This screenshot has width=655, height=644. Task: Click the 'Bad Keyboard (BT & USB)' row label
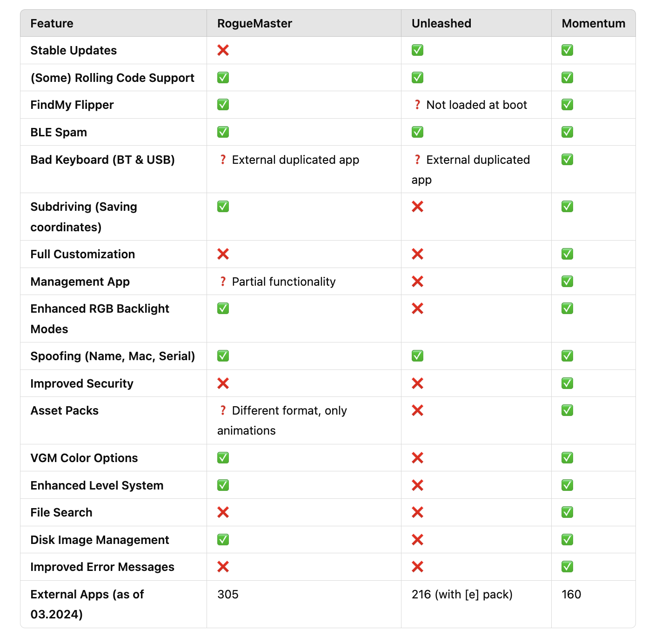102,160
